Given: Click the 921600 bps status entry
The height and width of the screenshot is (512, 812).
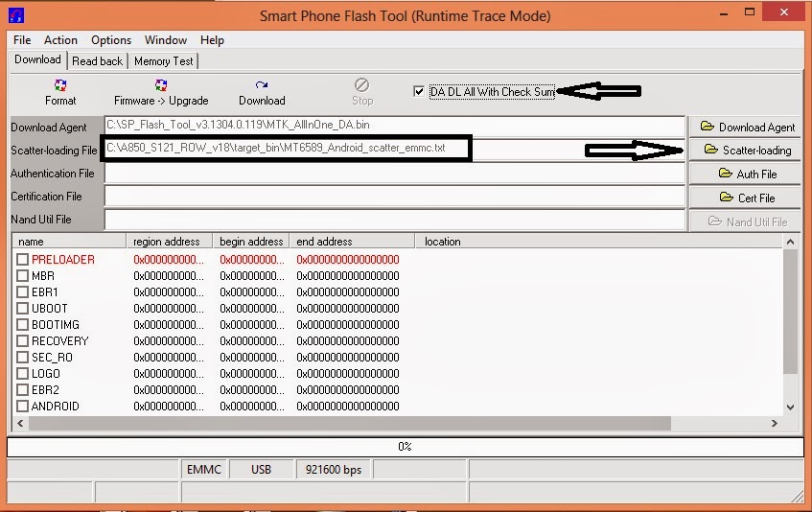Looking at the screenshot, I should [x=334, y=470].
